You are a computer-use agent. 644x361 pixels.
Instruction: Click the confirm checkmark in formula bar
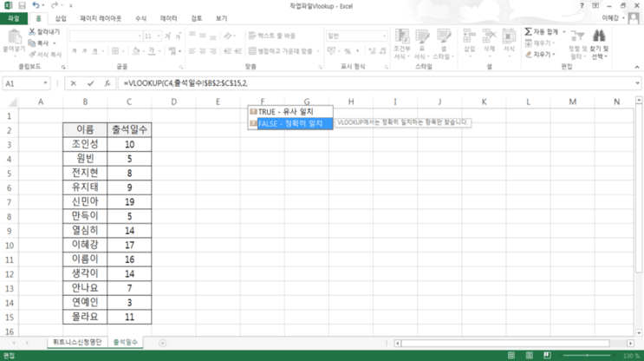90,83
